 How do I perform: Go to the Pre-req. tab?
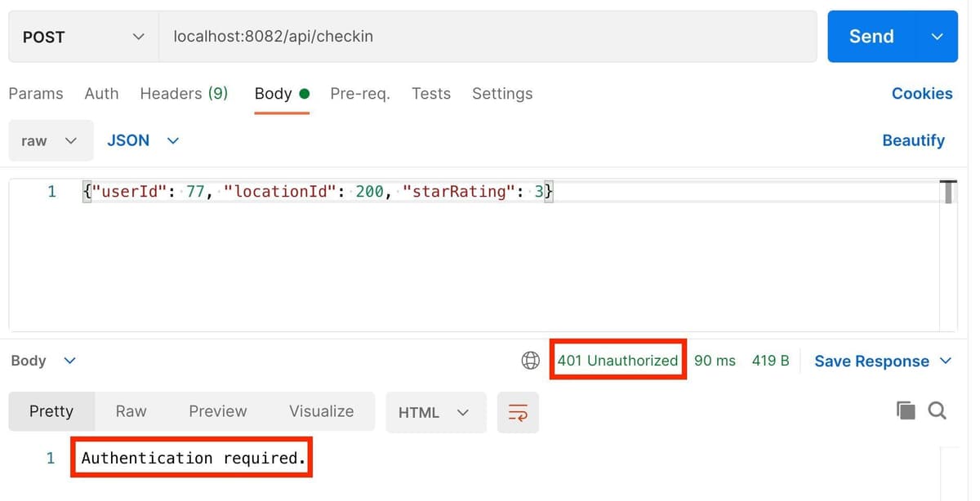click(x=360, y=94)
